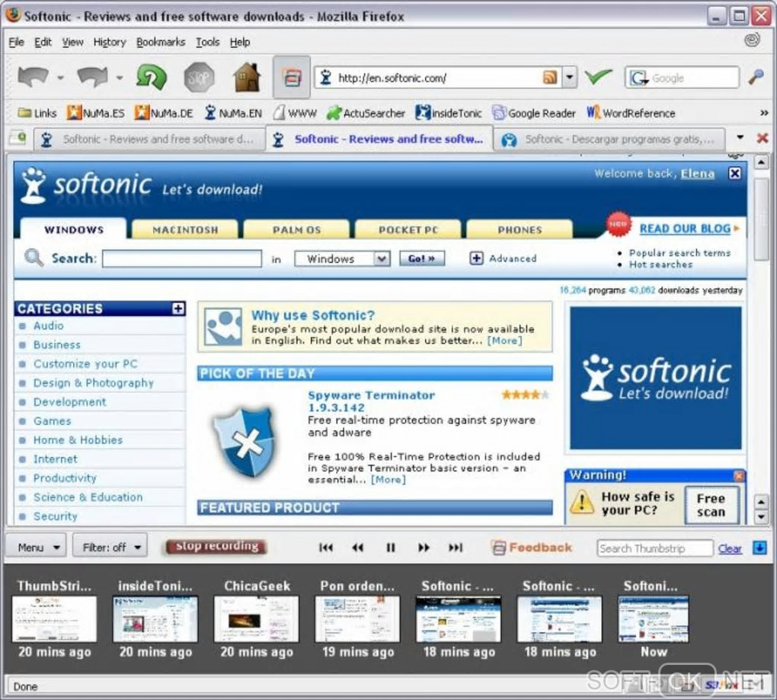Open the NuMa.EN bookmark
777x700 pixels.
click(233, 113)
